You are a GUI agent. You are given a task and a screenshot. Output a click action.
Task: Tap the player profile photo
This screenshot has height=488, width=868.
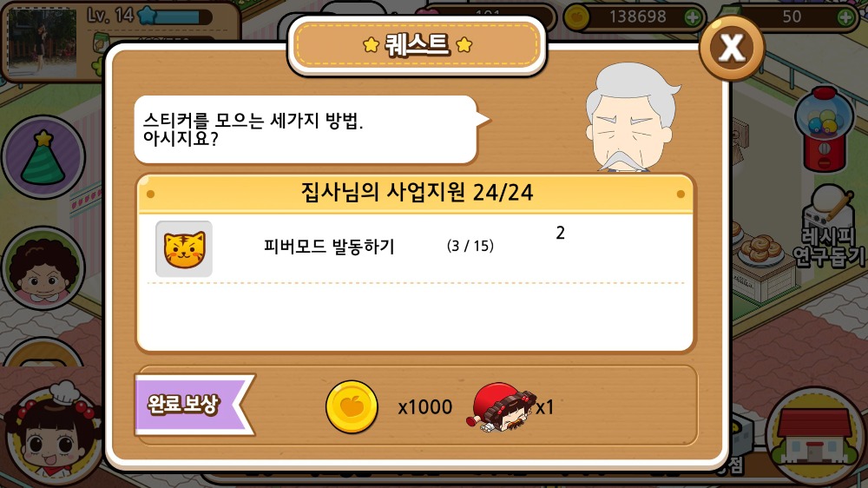[42, 43]
